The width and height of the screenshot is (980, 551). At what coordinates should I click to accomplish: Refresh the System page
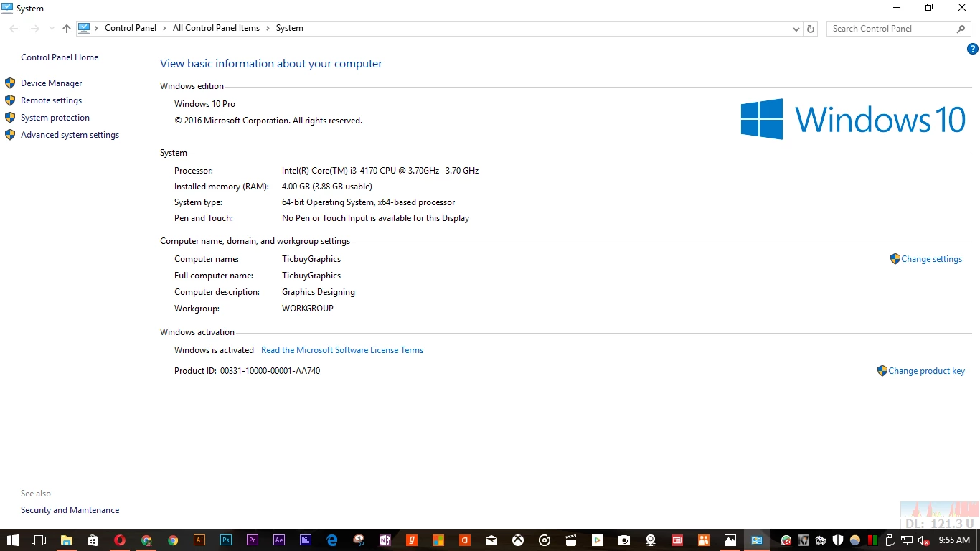click(x=811, y=29)
